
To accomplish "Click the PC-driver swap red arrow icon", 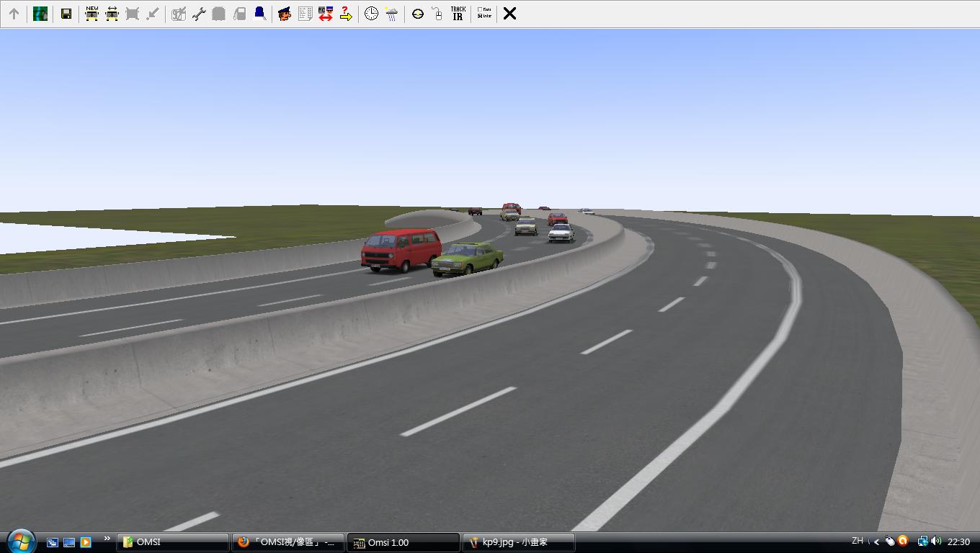I will coord(325,14).
